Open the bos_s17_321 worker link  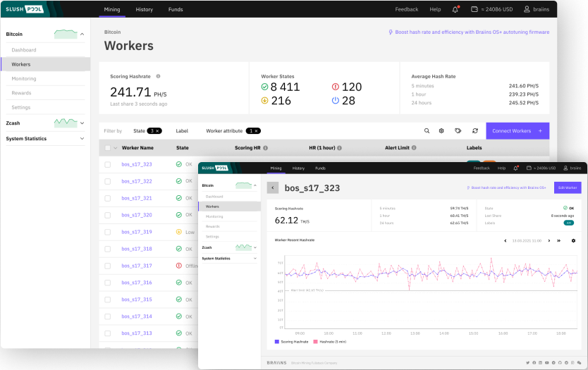pyautogui.click(x=136, y=198)
